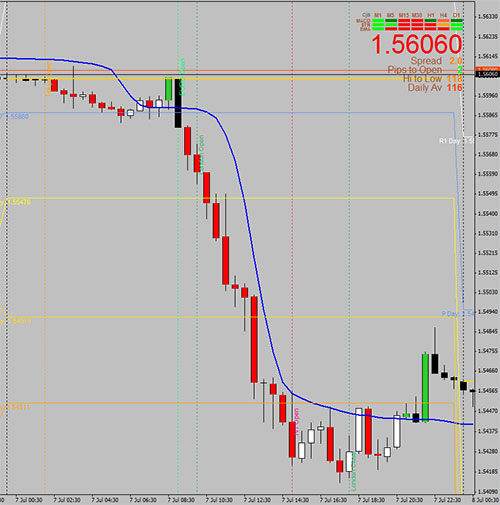
Task: Click the 7 Jul 02:30 time axis label
Action: 67,500
